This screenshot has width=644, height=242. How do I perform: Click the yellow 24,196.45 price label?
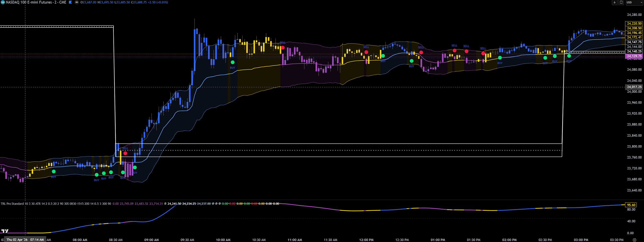(x=634, y=33)
